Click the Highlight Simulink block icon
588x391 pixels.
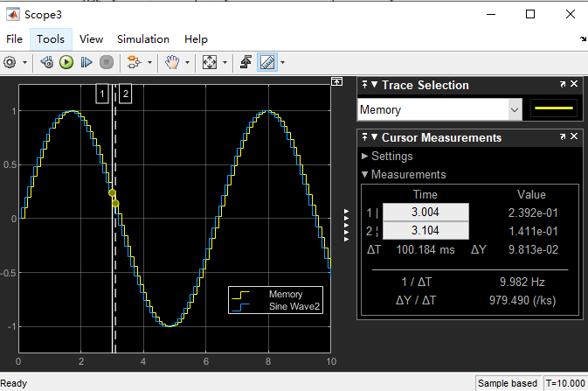click(134, 62)
